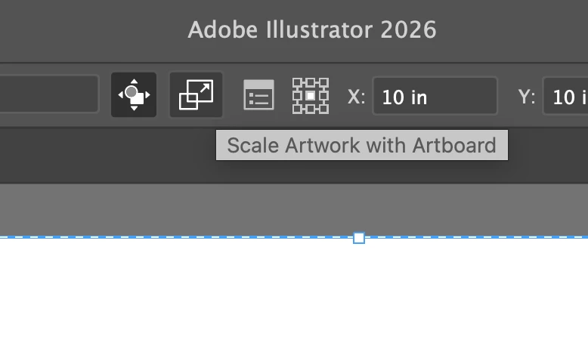Click the Adobe Illustrator 2026 title bar
The height and width of the screenshot is (364, 588).
coord(312,29)
